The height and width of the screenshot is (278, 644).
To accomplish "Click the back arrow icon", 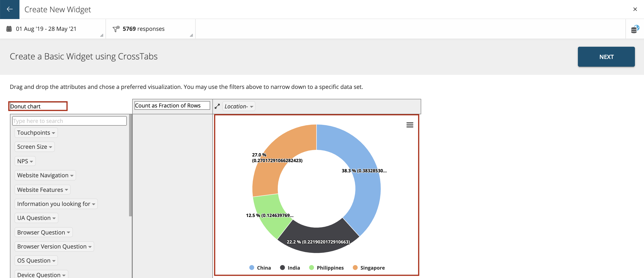I will (x=10, y=9).
